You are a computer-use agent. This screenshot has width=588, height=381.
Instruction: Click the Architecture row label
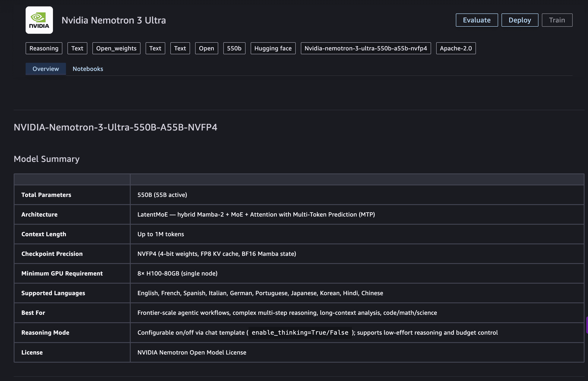click(39, 214)
